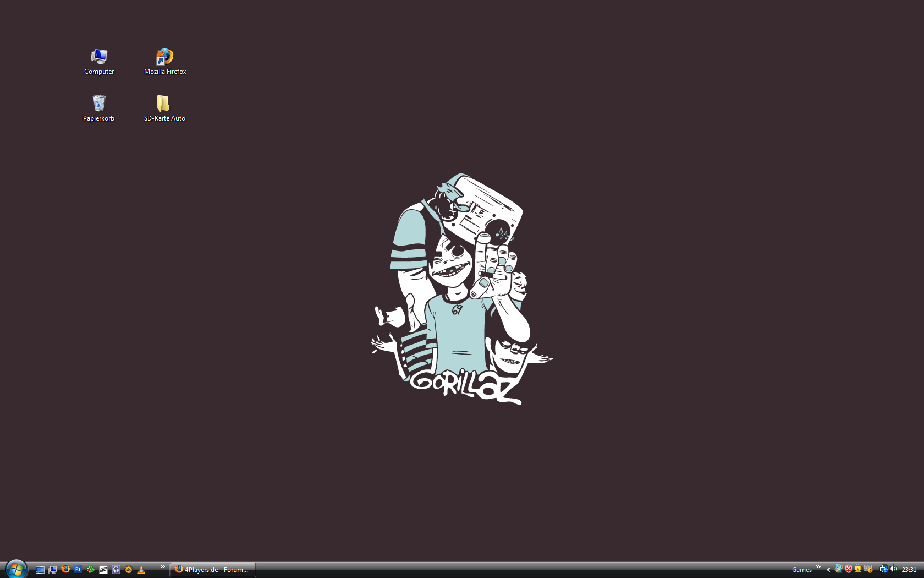Switch to 4Players.de Forum taskbar button

213,570
